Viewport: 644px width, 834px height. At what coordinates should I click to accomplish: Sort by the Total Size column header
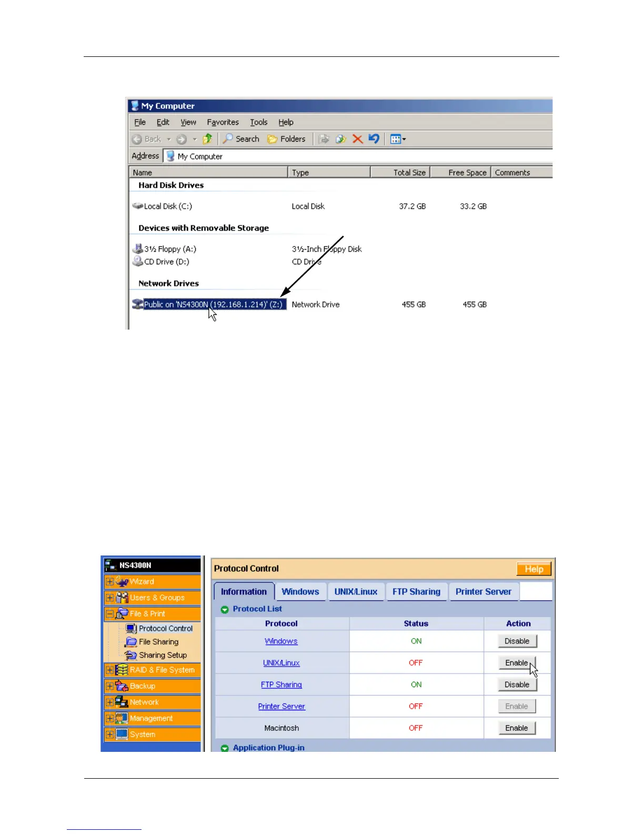point(401,172)
